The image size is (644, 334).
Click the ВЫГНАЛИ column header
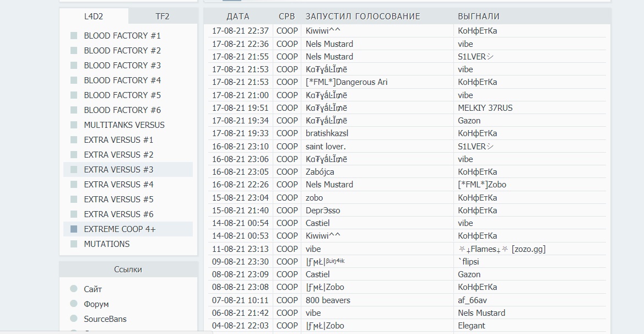coord(478,17)
